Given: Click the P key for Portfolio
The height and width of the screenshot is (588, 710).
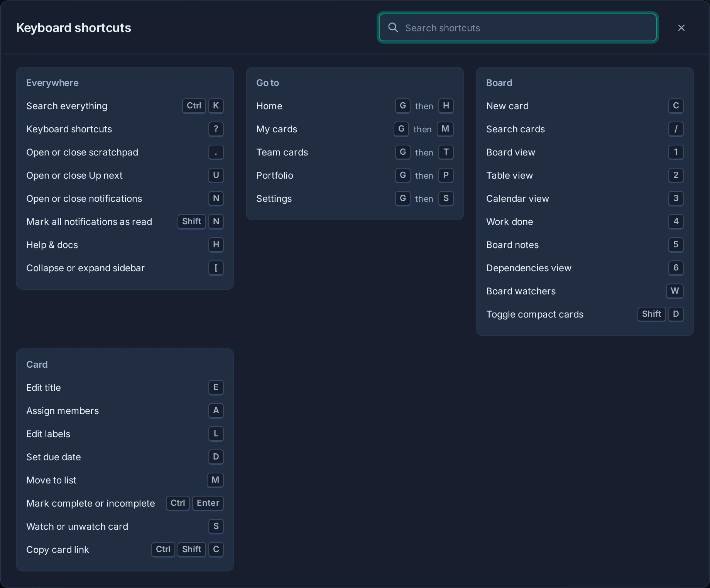Looking at the screenshot, I should tap(446, 175).
